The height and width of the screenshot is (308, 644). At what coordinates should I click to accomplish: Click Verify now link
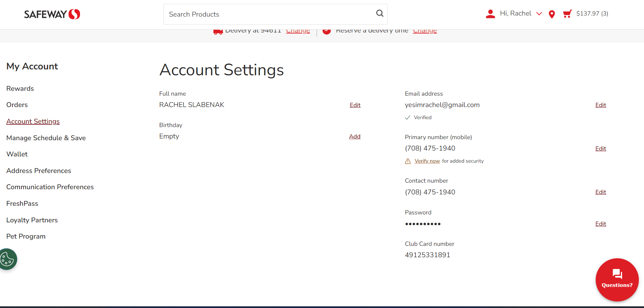[427, 161]
